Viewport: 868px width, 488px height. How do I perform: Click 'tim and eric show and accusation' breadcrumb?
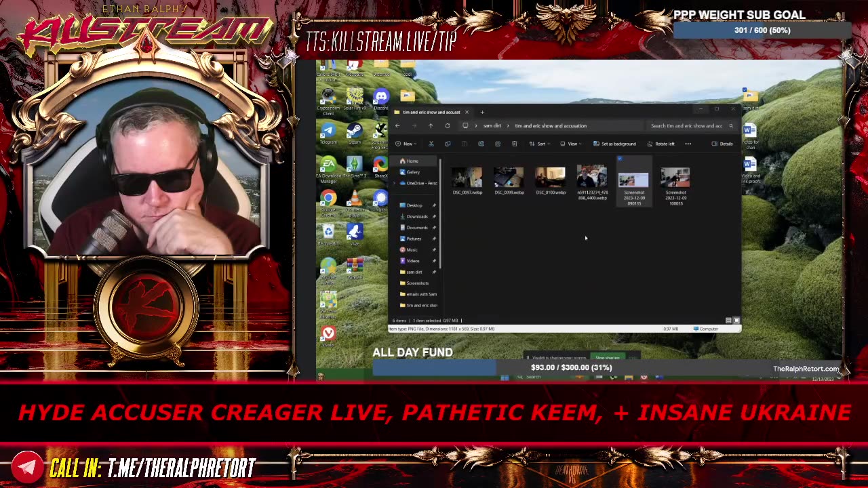[551, 125]
